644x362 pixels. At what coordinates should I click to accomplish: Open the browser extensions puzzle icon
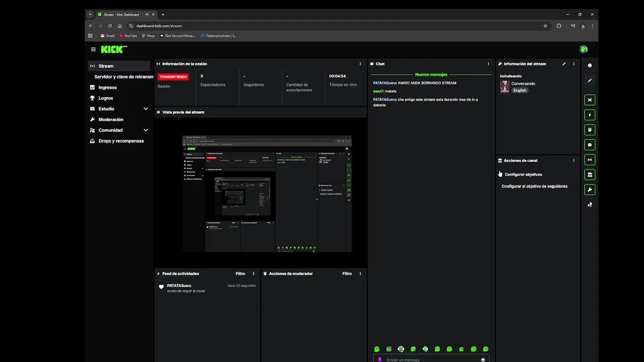pyautogui.click(x=559, y=26)
